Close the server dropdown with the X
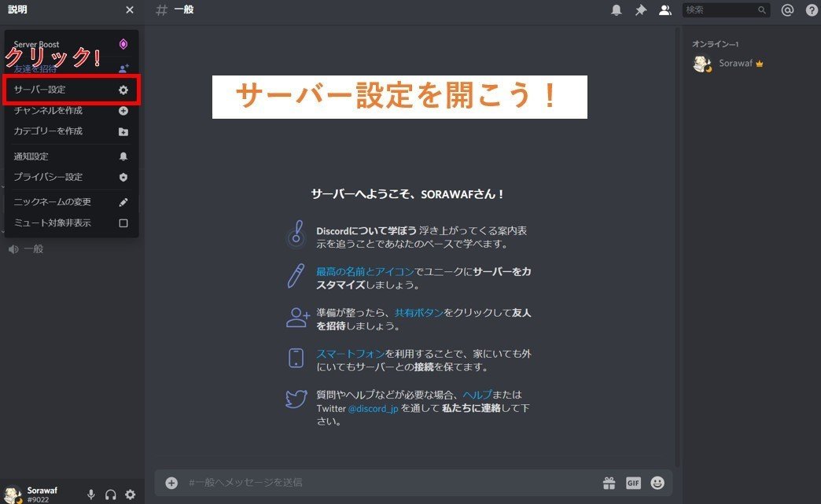The width and height of the screenshot is (821, 504). click(130, 10)
